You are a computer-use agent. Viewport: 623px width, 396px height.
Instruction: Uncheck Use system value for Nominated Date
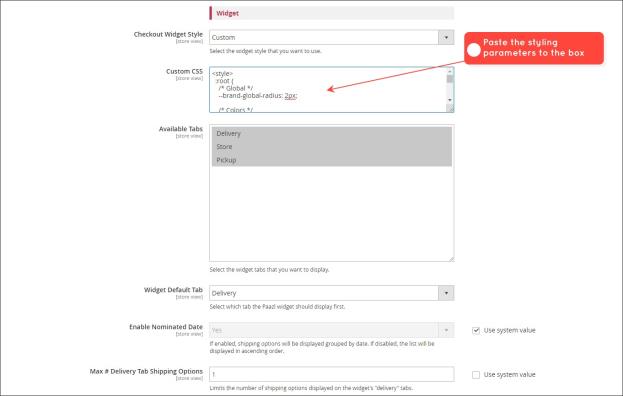(x=476, y=330)
